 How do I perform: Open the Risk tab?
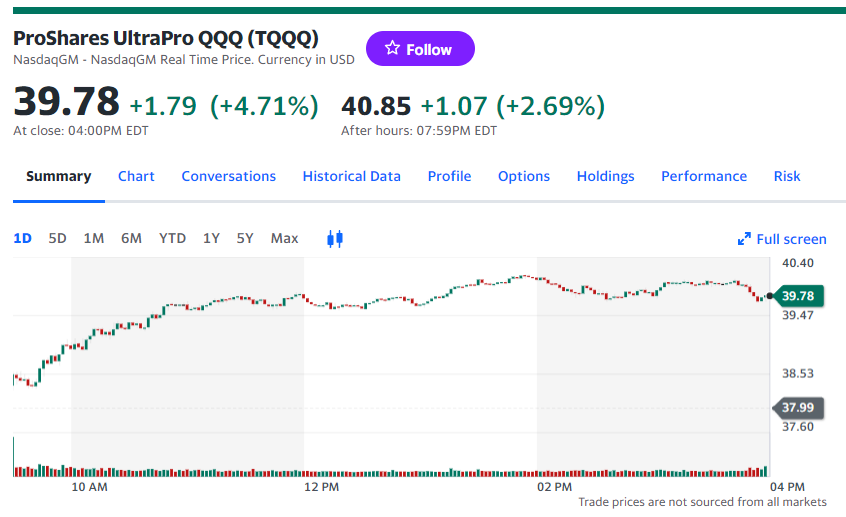point(787,176)
